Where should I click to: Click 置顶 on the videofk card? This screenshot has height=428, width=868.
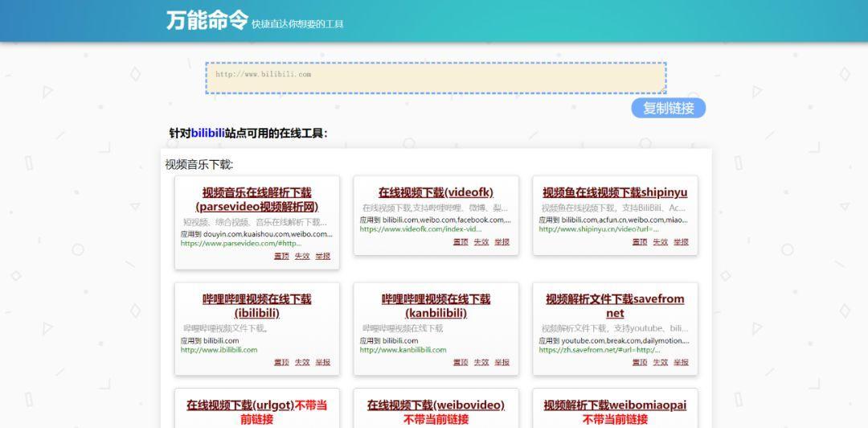click(461, 241)
